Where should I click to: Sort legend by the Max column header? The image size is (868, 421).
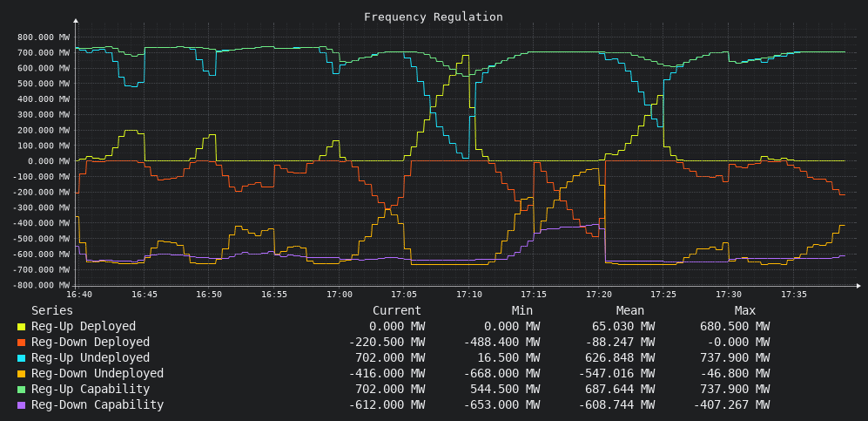pyautogui.click(x=745, y=311)
